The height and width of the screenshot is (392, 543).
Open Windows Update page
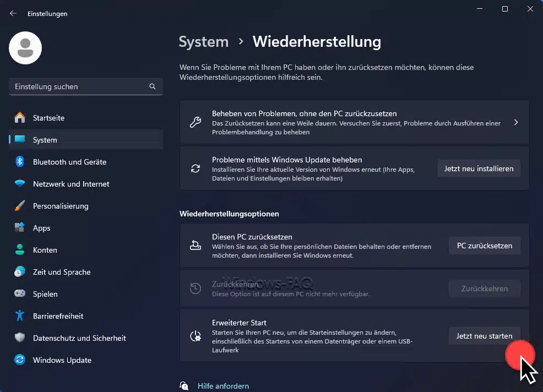86,360
